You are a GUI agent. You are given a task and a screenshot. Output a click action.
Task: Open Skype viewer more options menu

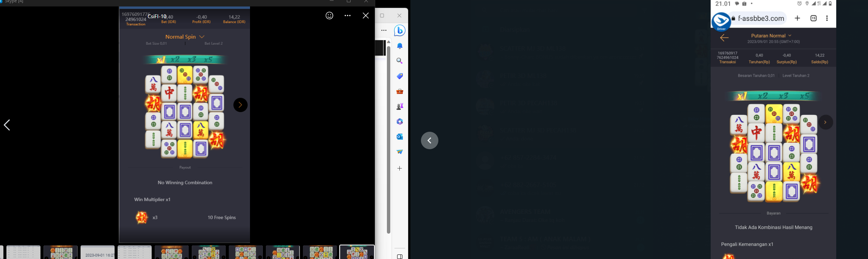348,16
